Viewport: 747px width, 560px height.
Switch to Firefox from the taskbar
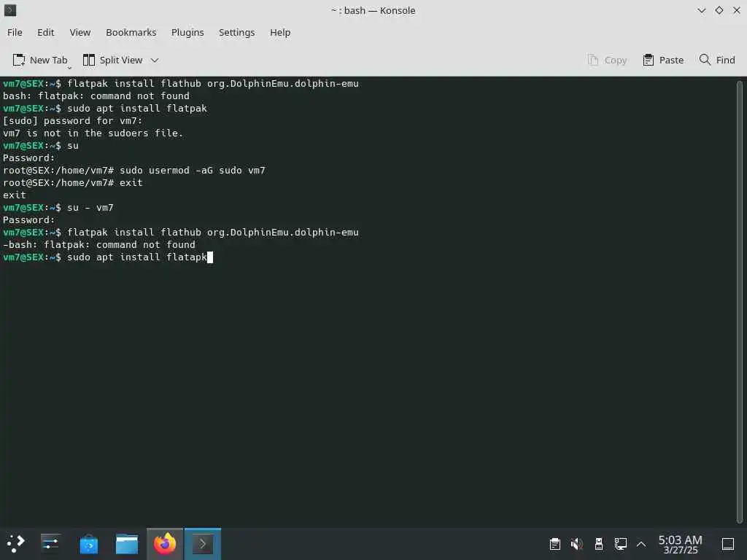coord(165,543)
